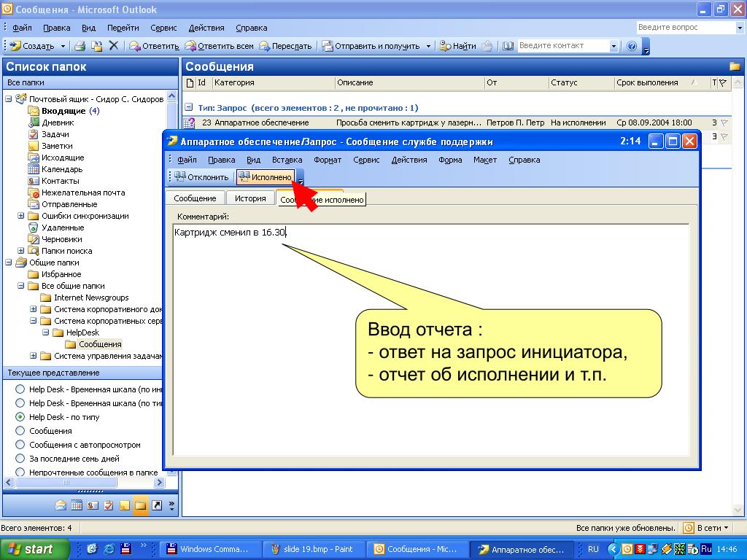Viewport: 747px width, 560px height.
Task: Click the Delete X icon in toolbar
Action: point(113,46)
